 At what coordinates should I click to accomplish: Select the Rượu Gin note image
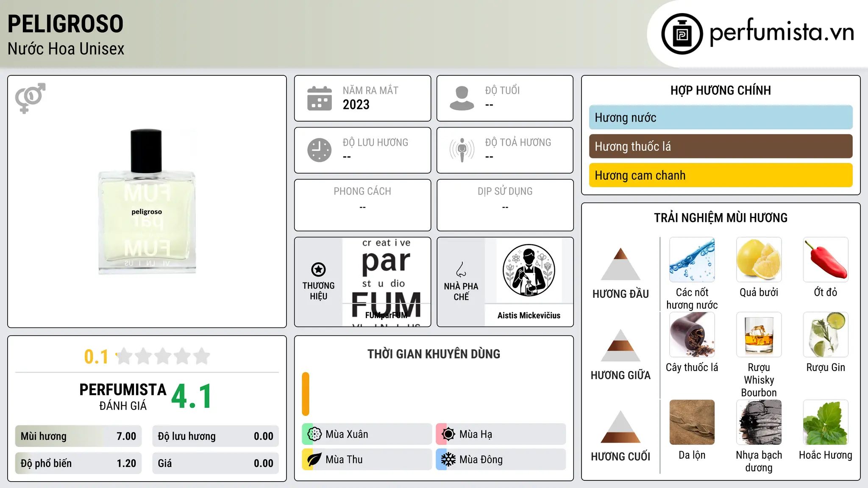point(826,335)
